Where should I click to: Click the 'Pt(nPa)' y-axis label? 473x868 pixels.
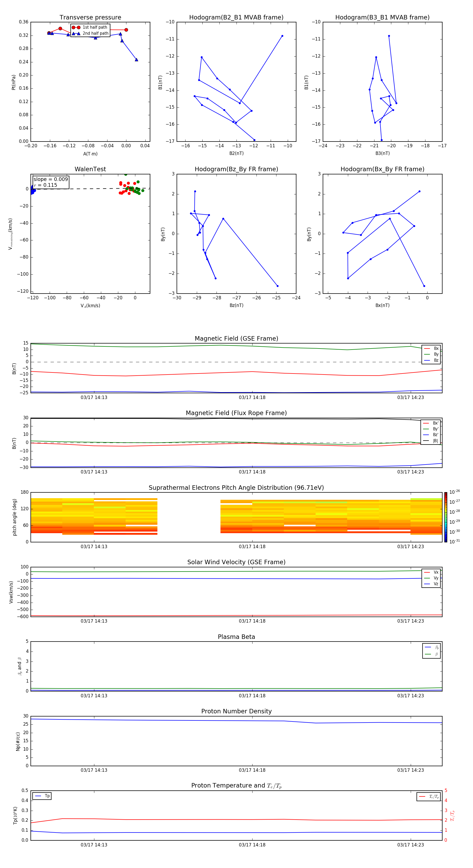(13, 82)
